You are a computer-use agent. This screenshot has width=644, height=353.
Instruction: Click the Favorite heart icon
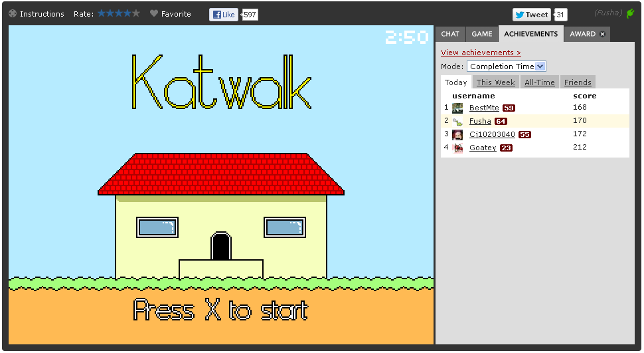coord(154,14)
